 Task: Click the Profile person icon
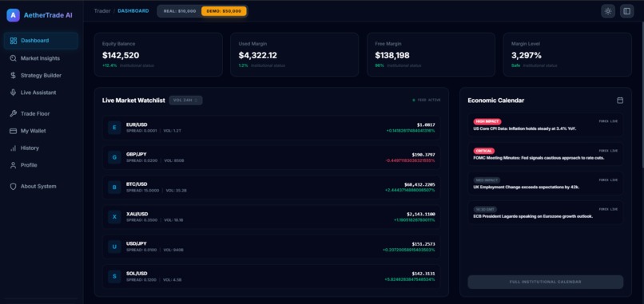click(x=13, y=165)
